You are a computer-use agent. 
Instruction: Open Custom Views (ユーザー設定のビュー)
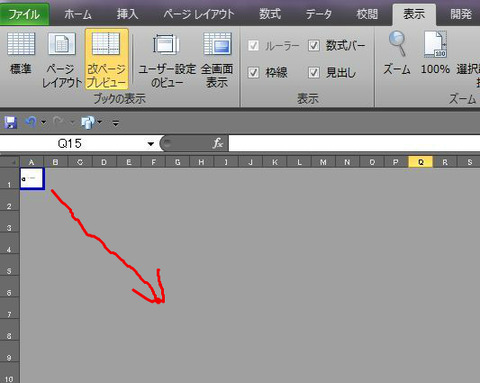(167, 60)
